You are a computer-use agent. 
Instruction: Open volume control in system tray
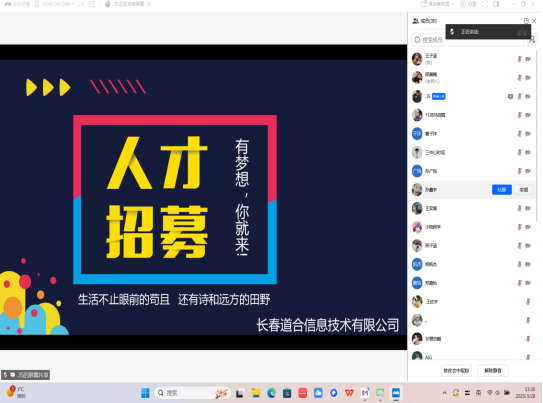[498, 393]
